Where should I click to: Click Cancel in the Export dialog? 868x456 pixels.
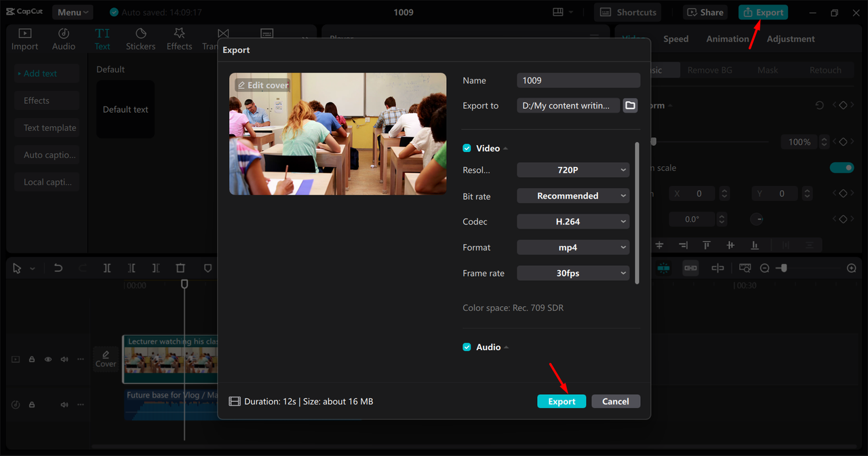click(616, 401)
